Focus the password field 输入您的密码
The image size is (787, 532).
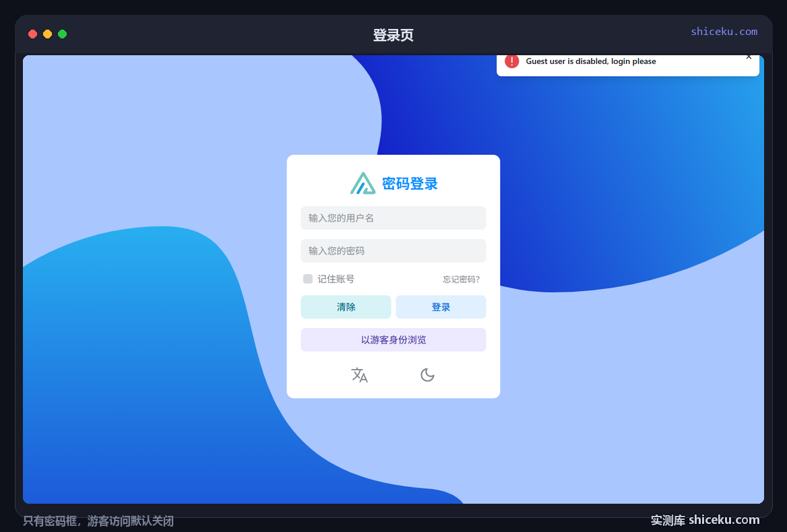[393, 251]
